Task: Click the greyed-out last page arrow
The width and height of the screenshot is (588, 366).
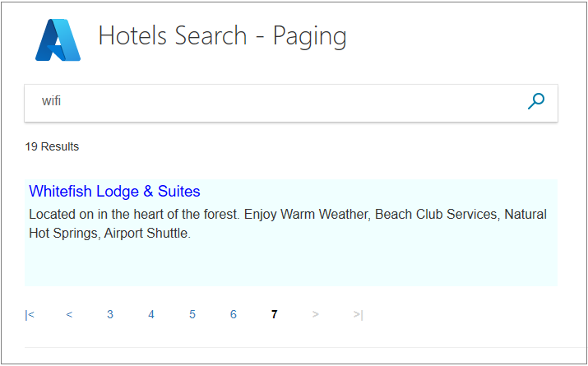Action: coord(358,314)
